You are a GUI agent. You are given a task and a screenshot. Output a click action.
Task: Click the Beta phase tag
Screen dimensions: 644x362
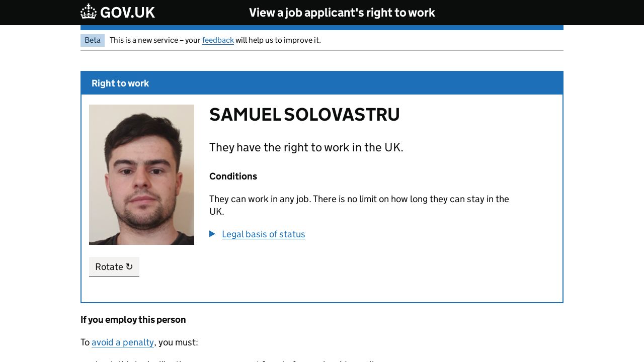coord(93,40)
